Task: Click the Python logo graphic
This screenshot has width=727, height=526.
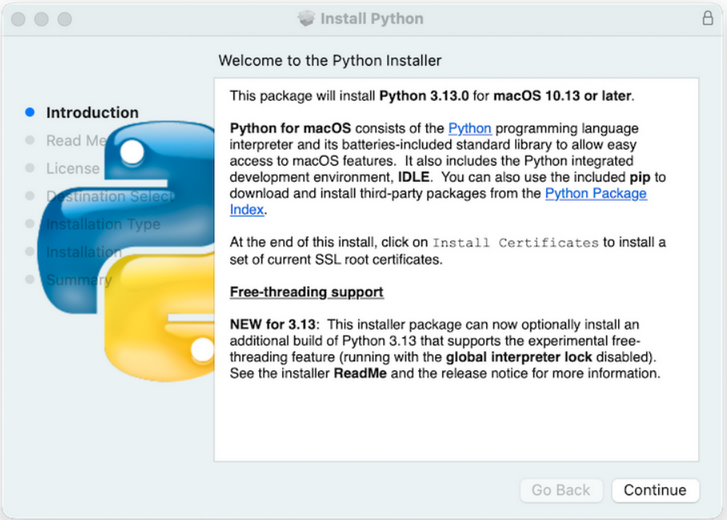Action: pyautogui.click(x=128, y=250)
